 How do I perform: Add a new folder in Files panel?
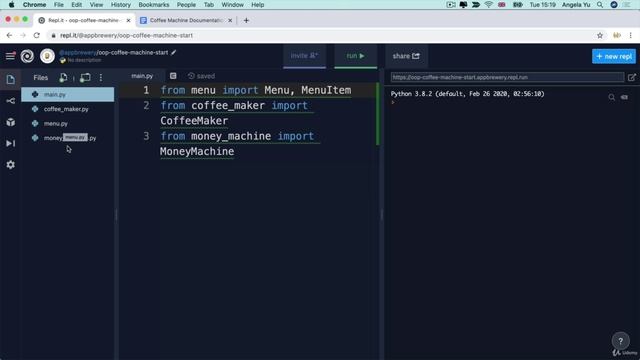[x=85, y=77]
